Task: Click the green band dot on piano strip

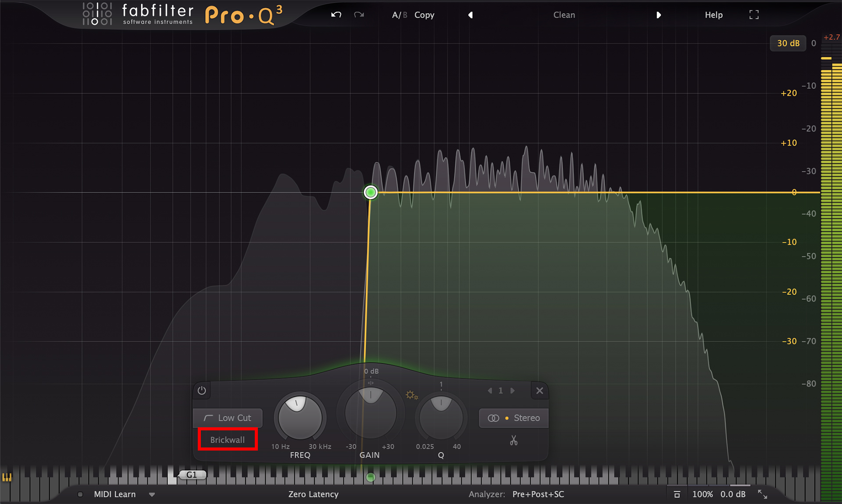Action: (371, 477)
